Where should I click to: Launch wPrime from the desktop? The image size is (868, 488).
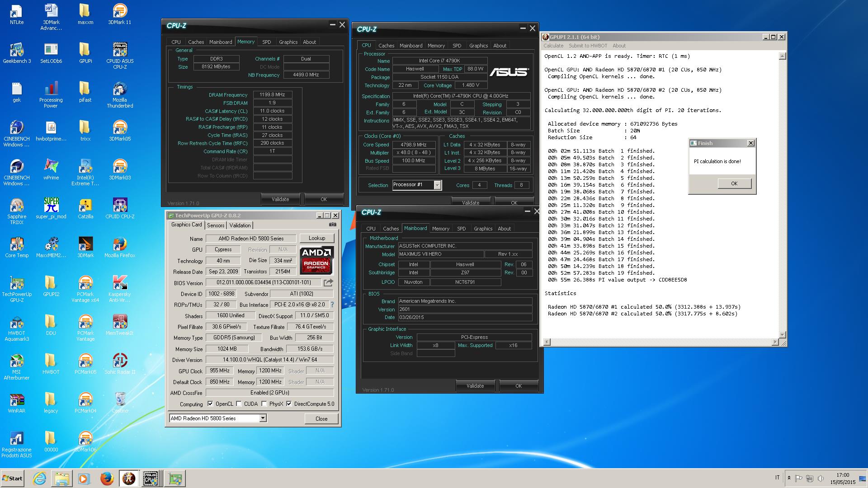51,170
